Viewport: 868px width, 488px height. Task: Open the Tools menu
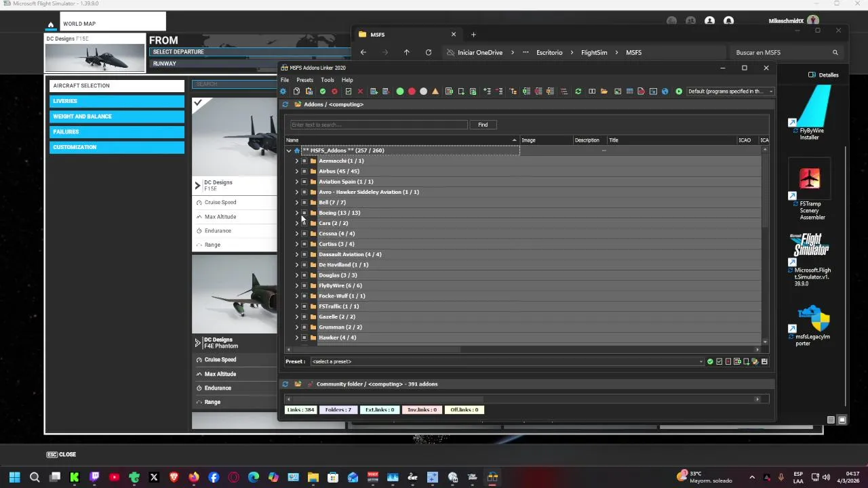[x=328, y=80]
